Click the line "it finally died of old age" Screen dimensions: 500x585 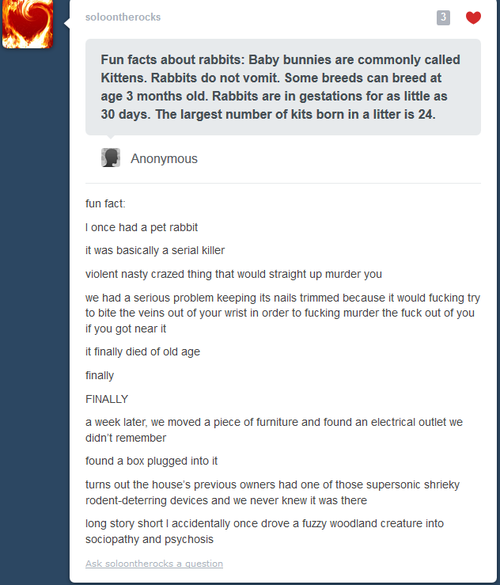[x=143, y=352]
